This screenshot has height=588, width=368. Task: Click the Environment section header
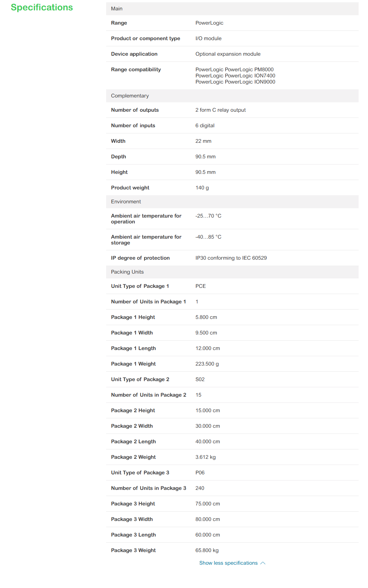(126, 202)
